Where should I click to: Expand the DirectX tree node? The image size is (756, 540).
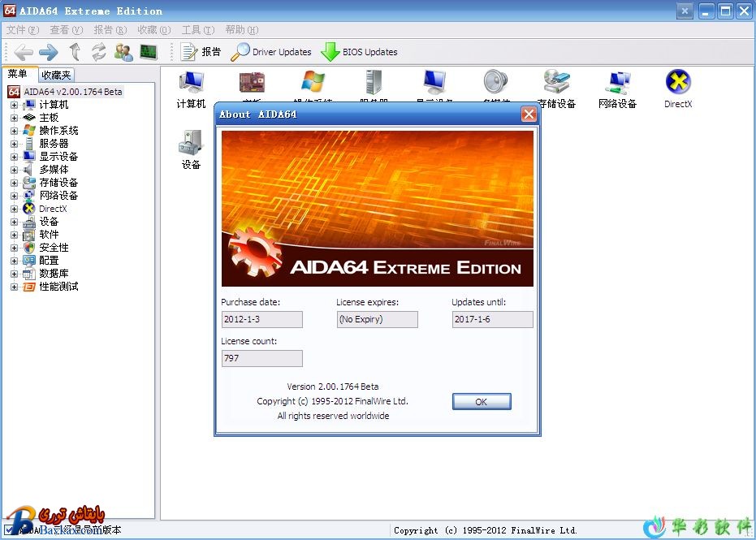[14, 209]
